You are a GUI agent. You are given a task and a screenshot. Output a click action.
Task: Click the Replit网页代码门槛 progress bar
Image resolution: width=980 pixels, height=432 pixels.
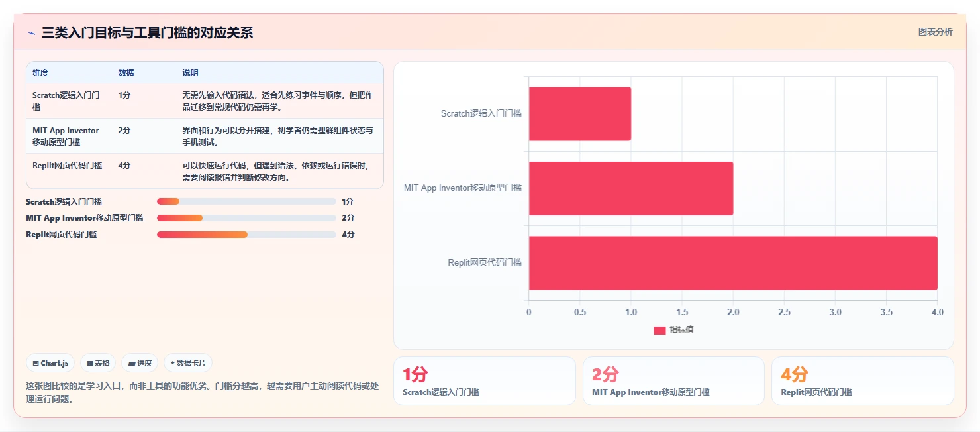click(x=246, y=235)
